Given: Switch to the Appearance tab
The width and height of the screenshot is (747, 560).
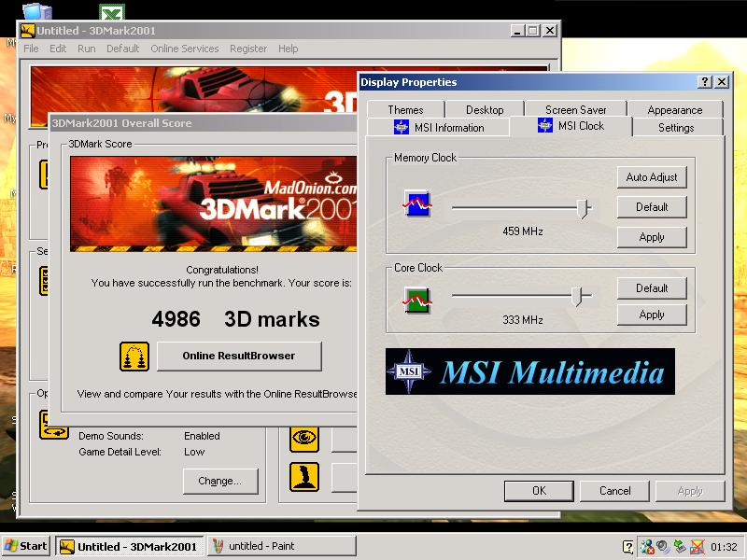Looking at the screenshot, I should point(675,110).
